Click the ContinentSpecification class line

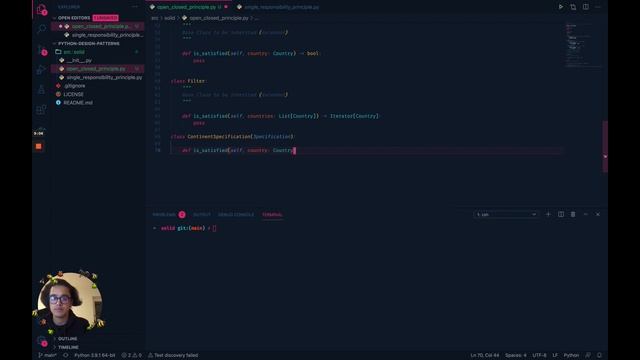point(232,137)
